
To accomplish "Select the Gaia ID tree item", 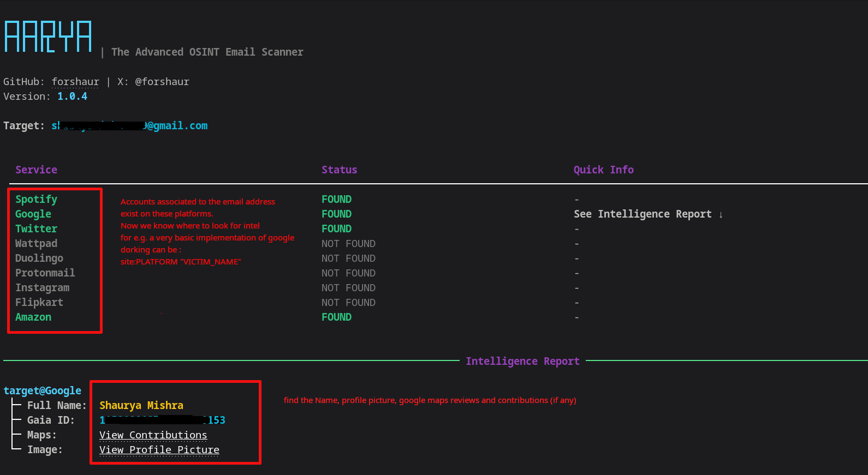I will click(x=51, y=420).
